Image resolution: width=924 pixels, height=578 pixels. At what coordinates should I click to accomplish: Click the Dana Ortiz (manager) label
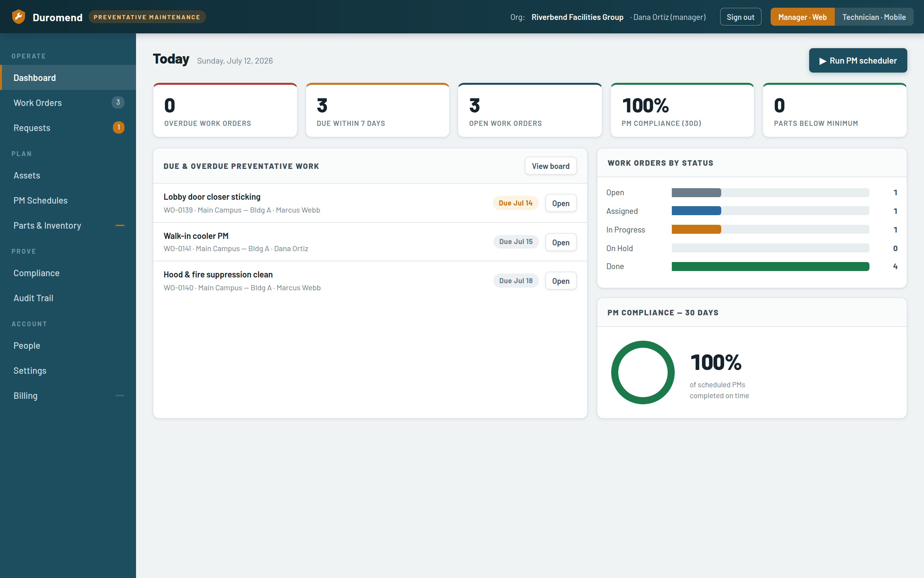669,17
